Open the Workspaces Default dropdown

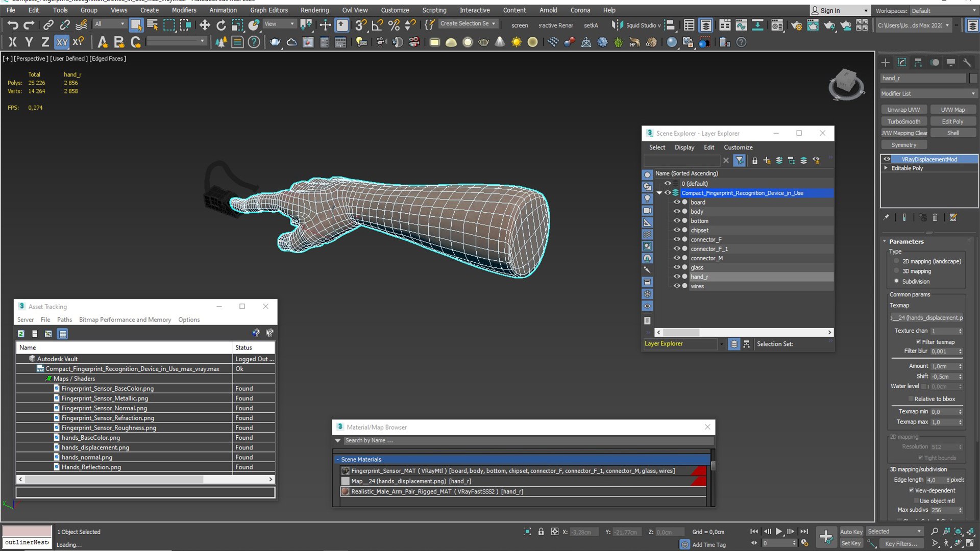point(943,11)
